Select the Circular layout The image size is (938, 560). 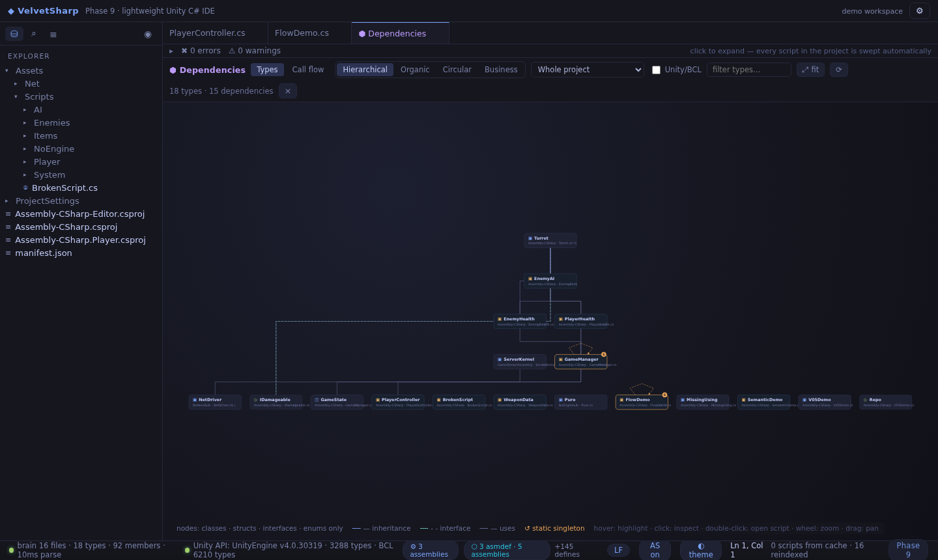pyautogui.click(x=457, y=70)
